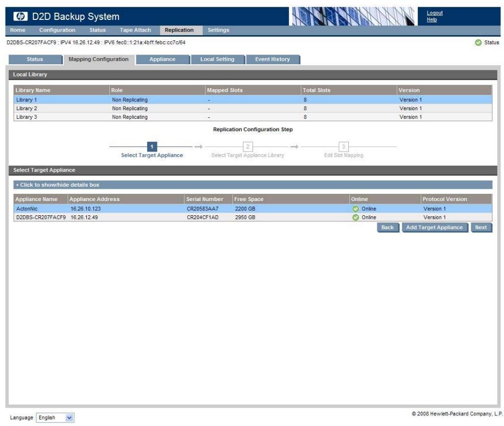Image resolution: width=504 pixels, height=426 pixels.
Task: Click the Logout link
Action: click(435, 13)
